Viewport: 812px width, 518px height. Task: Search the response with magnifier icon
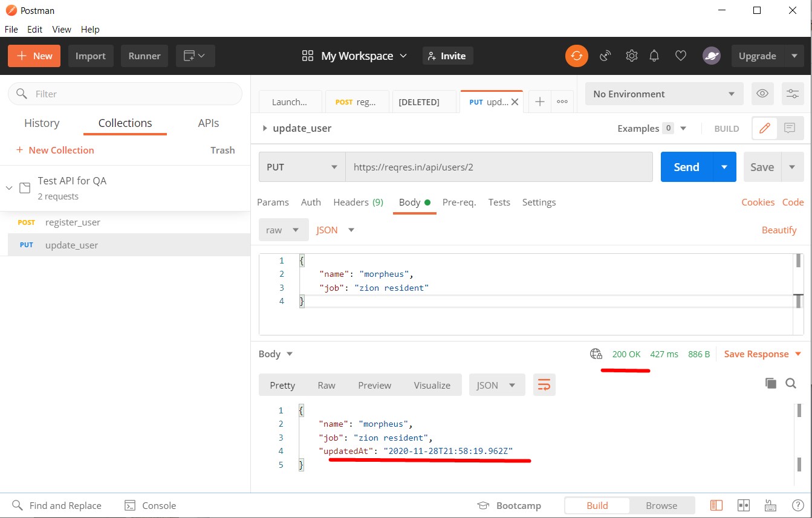790,383
